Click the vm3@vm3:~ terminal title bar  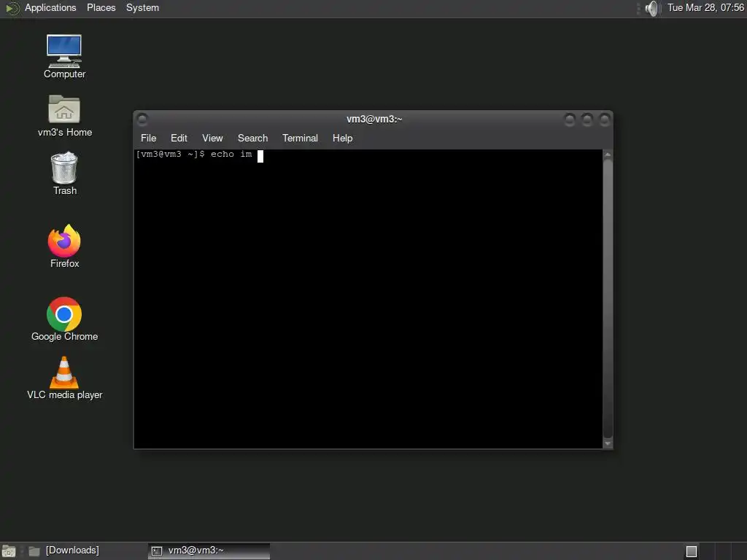pos(374,119)
